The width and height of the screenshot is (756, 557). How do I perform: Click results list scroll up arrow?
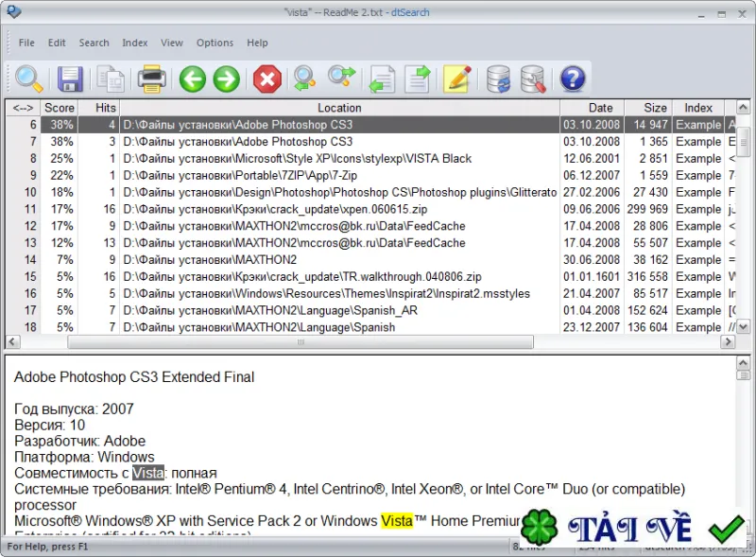(743, 107)
